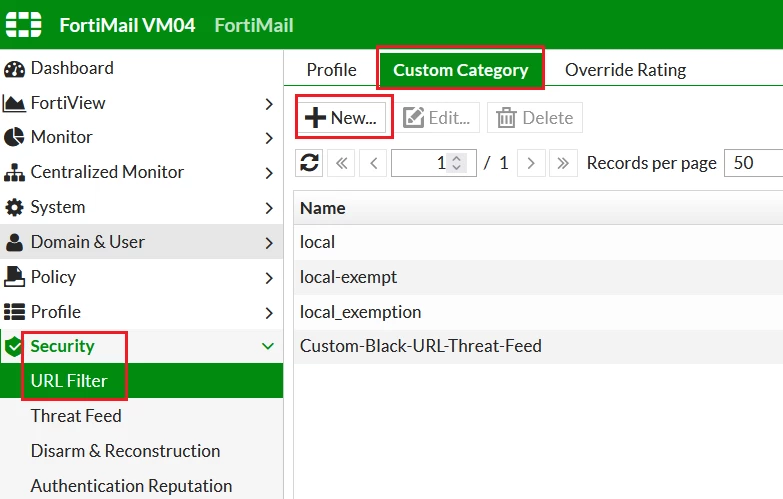Click the System gear icon

click(14, 207)
